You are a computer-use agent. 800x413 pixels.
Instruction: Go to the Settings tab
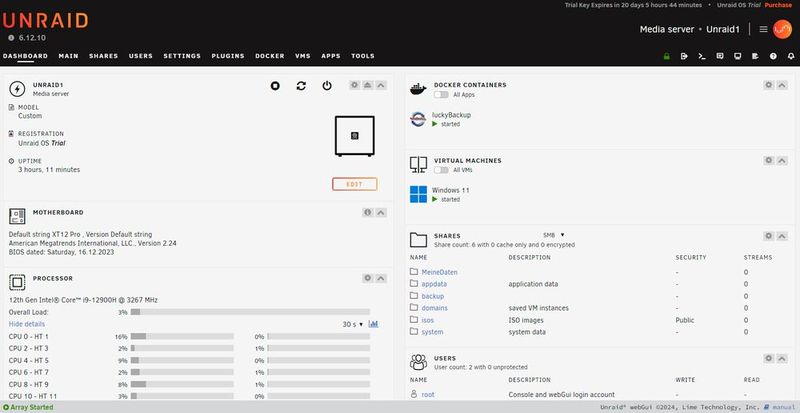coord(182,56)
